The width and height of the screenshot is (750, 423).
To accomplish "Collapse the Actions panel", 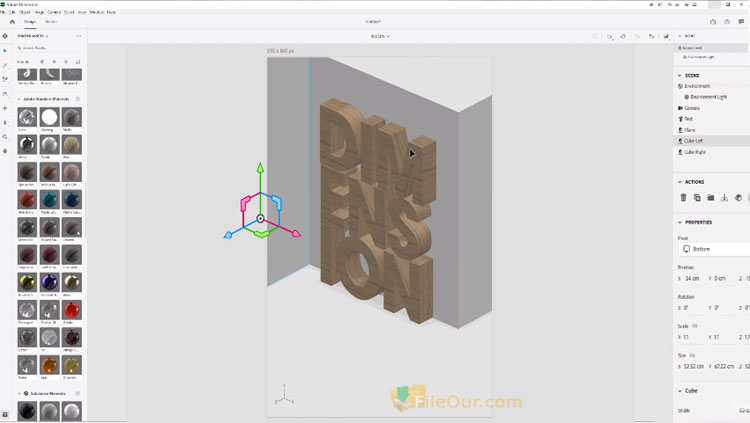I will (x=680, y=182).
